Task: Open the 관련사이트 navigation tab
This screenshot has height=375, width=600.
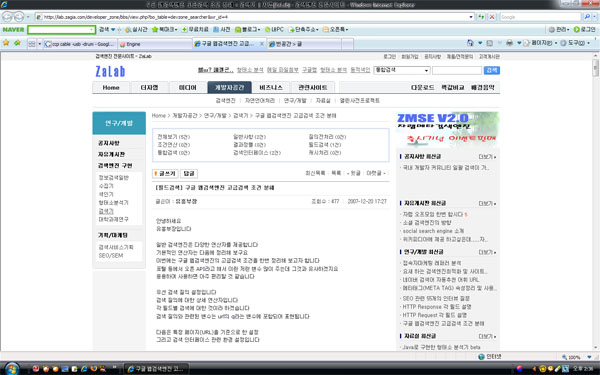Action: 313,88
